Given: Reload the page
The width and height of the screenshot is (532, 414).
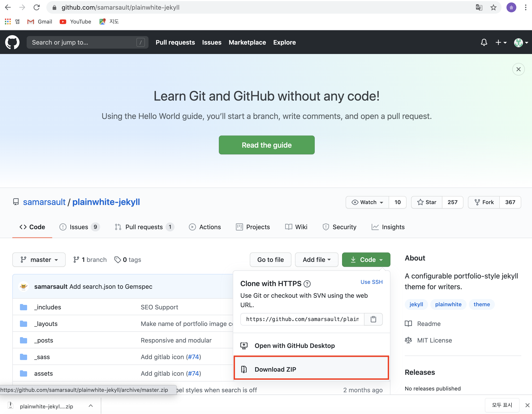Looking at the screenshot, I should 37,8.
